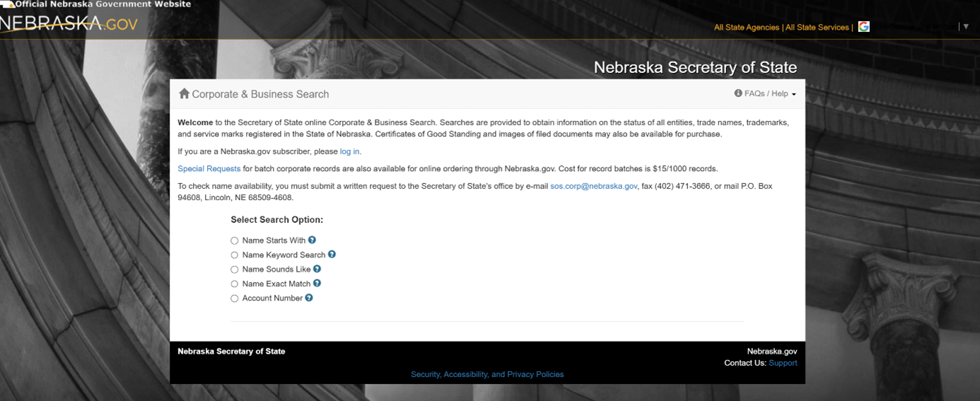This screenshot has height=401, width=980.
Task: Open help for Name Keyword Search
Action: pos(332,254)
